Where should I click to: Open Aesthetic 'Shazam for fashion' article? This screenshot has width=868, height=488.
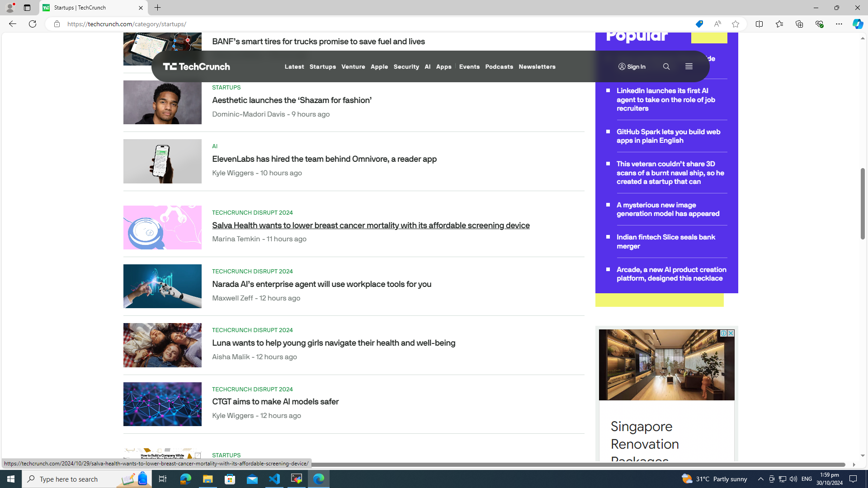(x=292, y=100)
